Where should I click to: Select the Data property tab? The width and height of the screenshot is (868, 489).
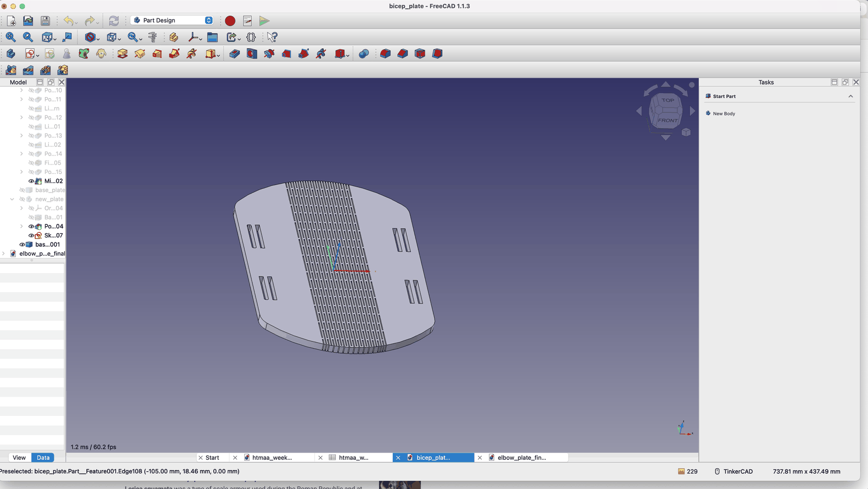click(43, 458)
